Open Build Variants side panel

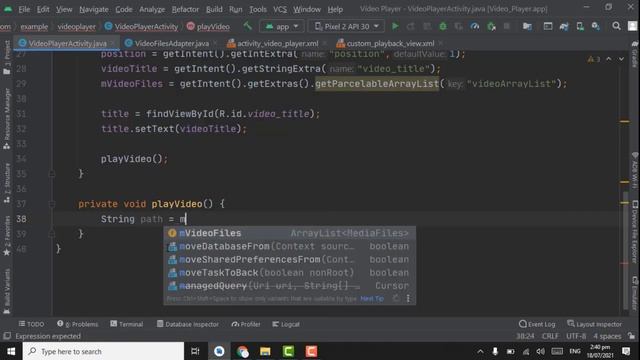(7, 291)
